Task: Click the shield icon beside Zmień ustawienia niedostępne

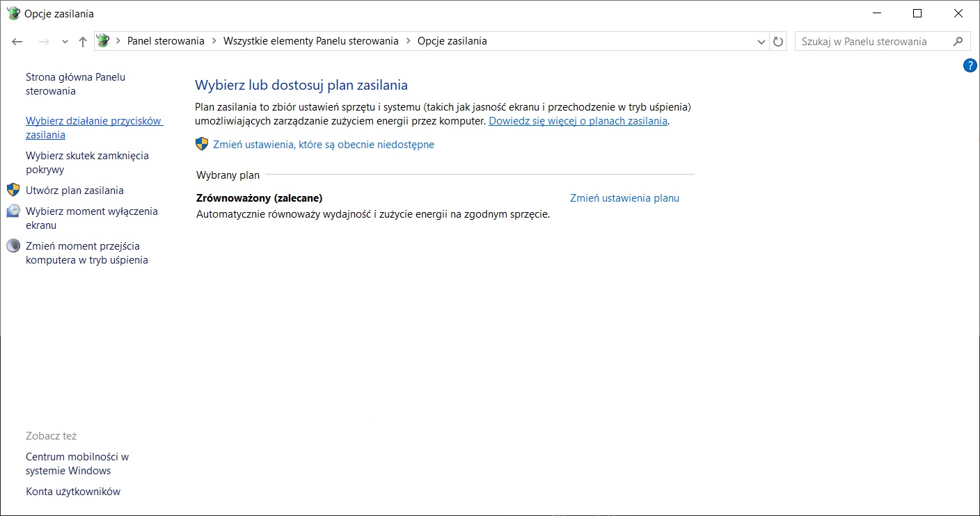Action: click(x=202, y=144)
